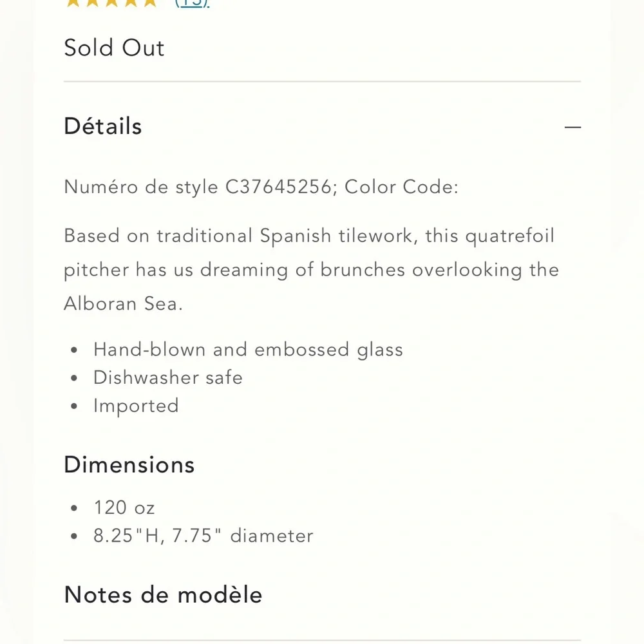Screen dimensions: 644x644
Task: Click the second gold rating star
Action: tap(92, 3)
